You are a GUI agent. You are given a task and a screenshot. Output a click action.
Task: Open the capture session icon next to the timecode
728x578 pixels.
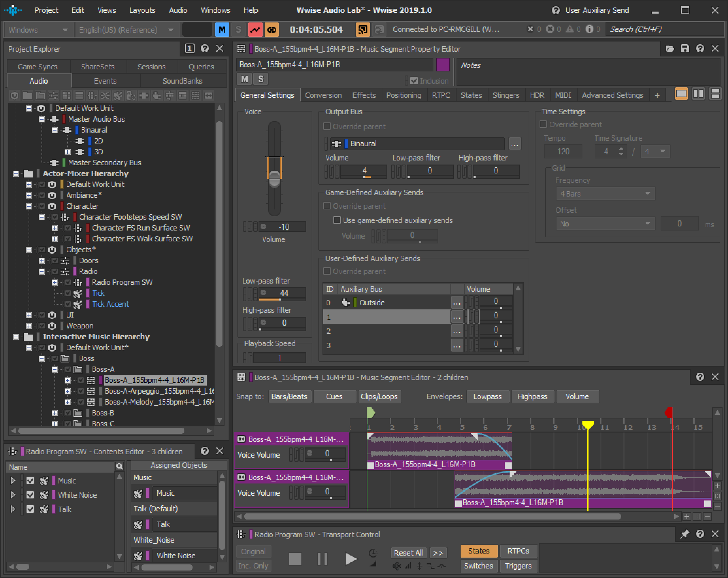[363, 30]
